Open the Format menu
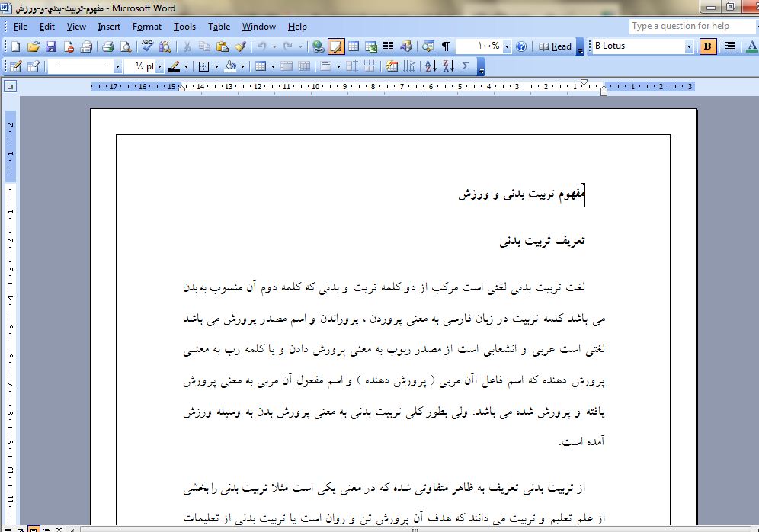 click(146, 27)
